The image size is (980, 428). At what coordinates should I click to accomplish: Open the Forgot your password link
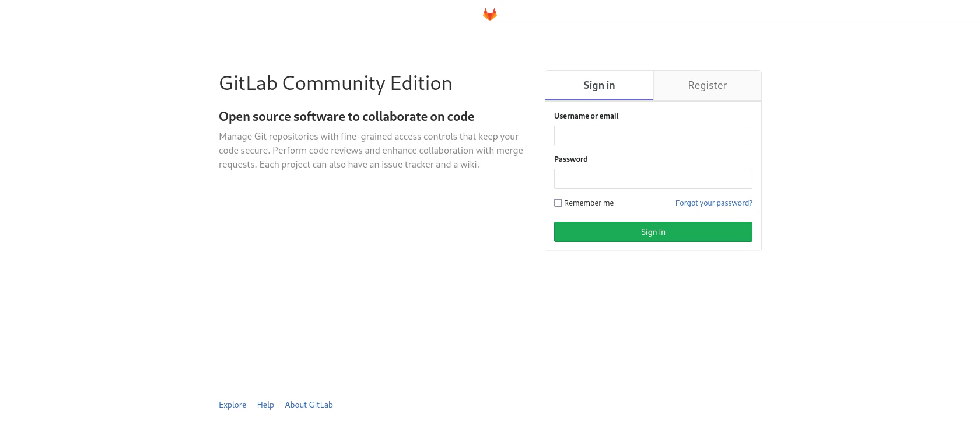[x=714, y=203]
